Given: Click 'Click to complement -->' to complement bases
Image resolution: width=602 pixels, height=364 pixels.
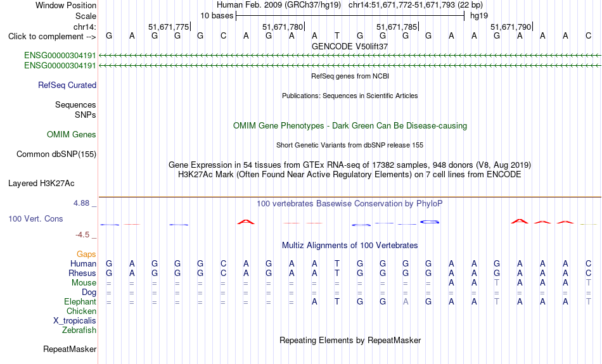Looking at the screenshot, I should tap(52, 37).
